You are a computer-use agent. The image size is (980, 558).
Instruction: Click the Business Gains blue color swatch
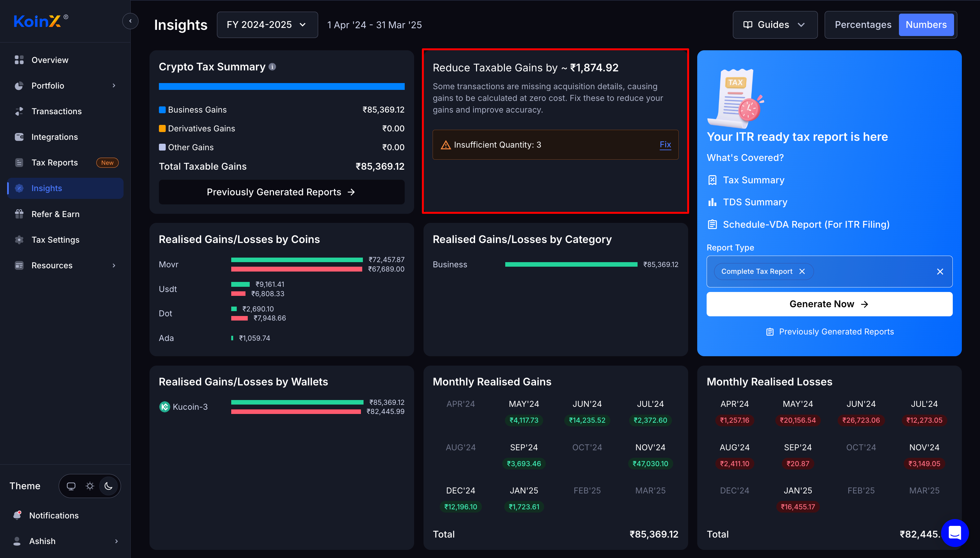(162, 110)
